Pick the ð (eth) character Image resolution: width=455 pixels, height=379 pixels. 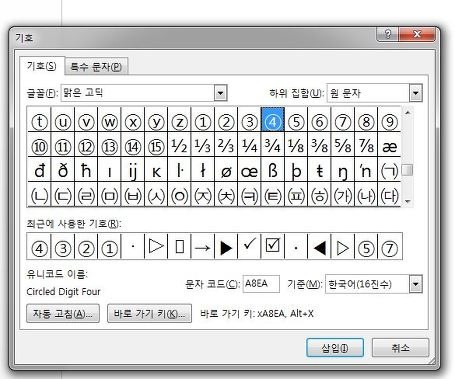(63, 170)
